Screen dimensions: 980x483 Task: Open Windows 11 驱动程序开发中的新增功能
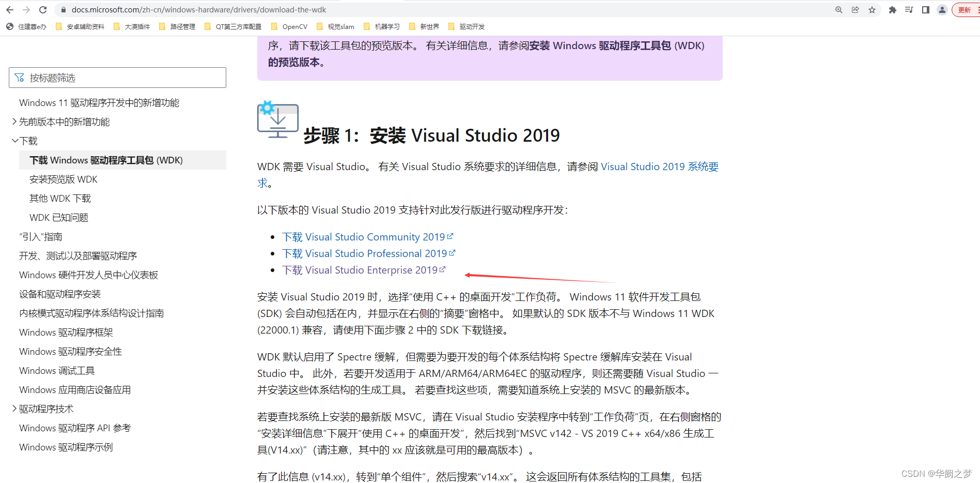tap(99, 103)
